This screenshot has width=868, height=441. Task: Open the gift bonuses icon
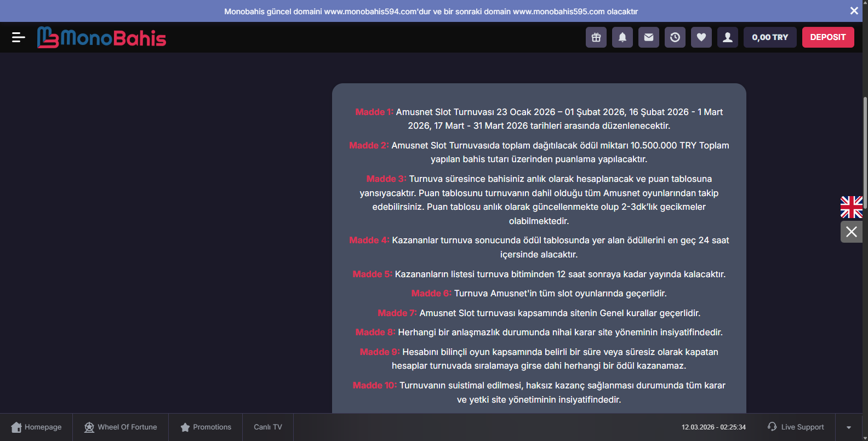point(596,37)
